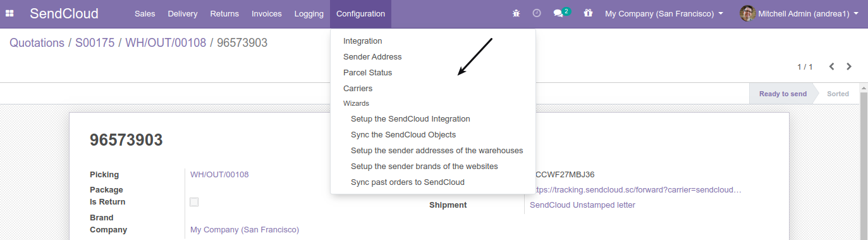Click the debug bug icon
Image resolution: width=868 pixels, height=240 pixels.
tap(517, 13)
